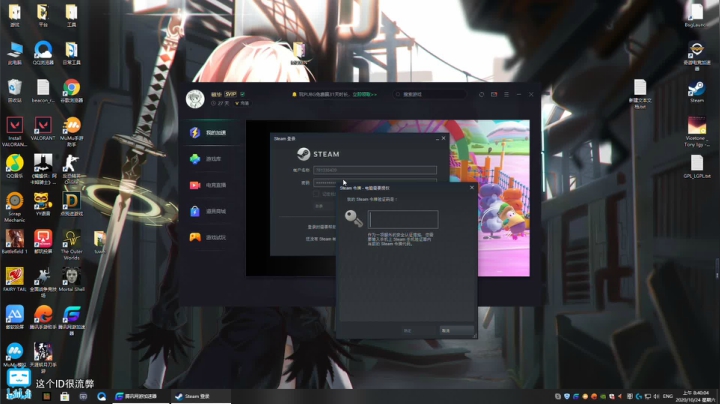
Task: Click the SVIP badge next to username
Action: coord(231,94)
